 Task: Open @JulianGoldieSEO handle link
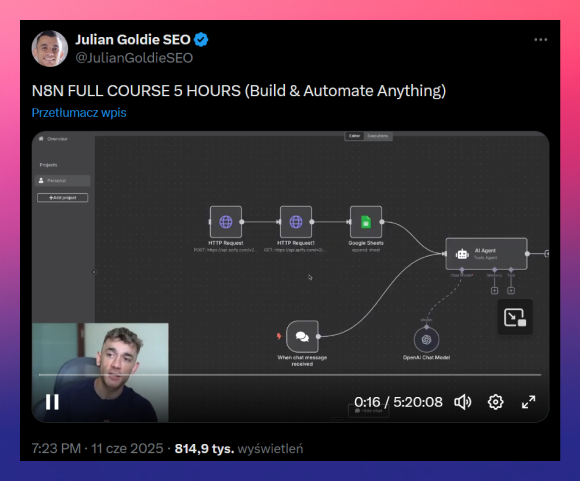tap(134, 58)
